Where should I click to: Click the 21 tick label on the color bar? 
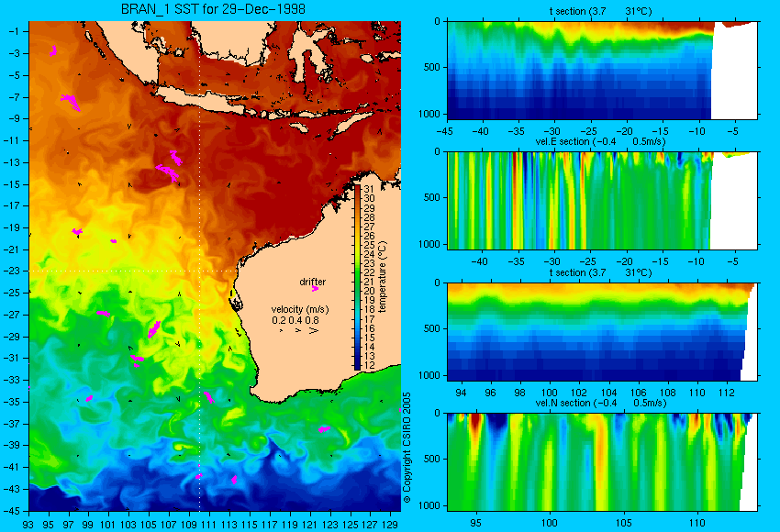[369, 282]
